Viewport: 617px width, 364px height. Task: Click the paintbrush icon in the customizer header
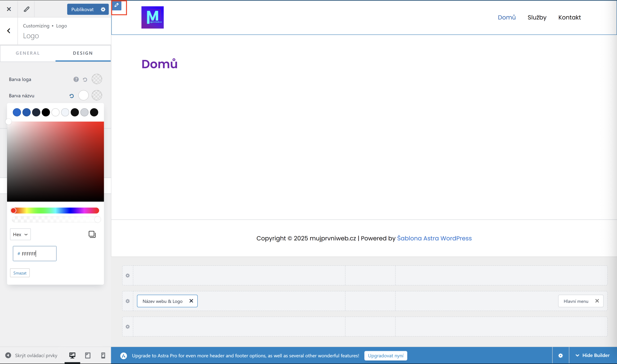click(x=26, y=9)
